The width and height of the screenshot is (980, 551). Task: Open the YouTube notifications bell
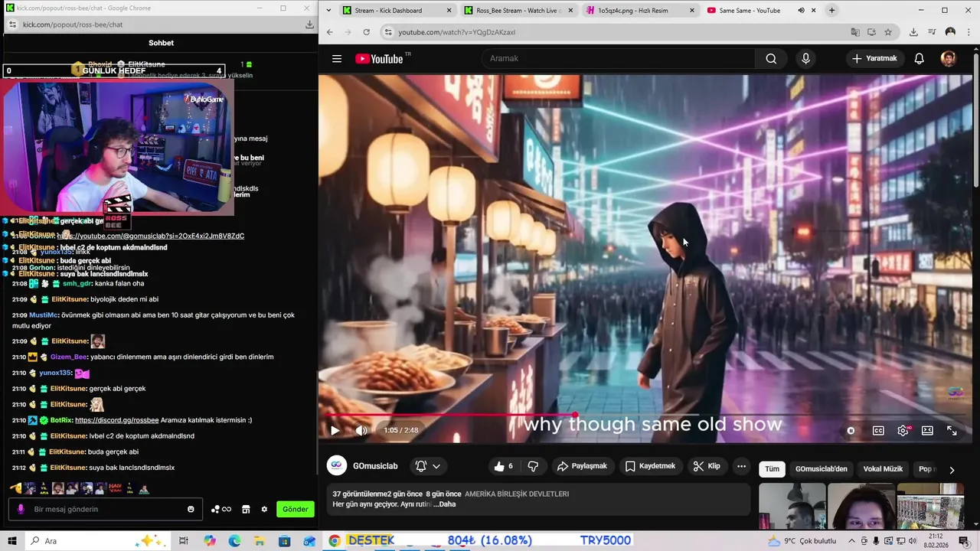tap(919, 59)
